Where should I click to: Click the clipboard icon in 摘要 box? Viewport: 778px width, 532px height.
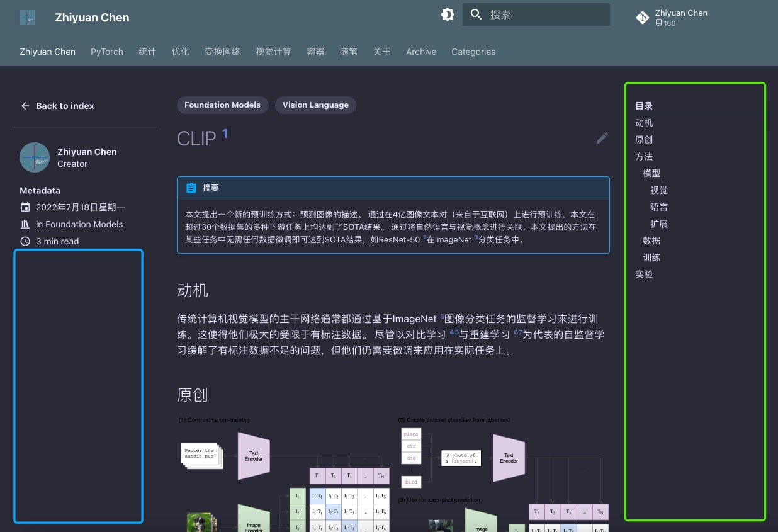pyautogui.click(x=191, y=188)
